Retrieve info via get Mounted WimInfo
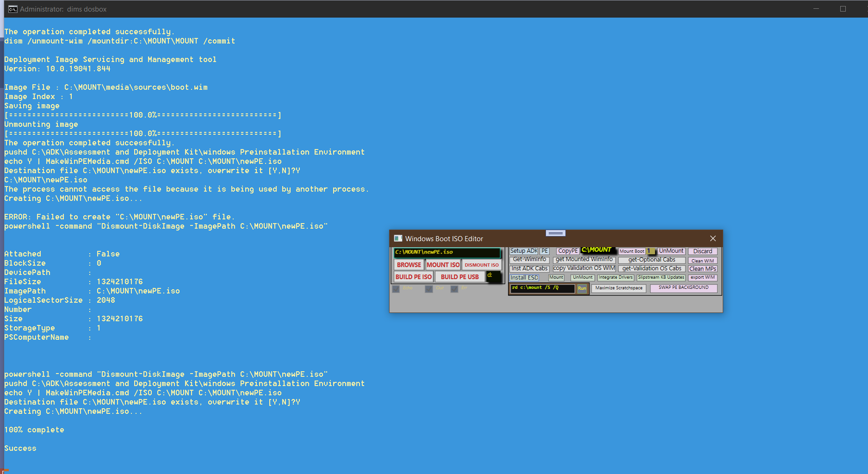Screen dimensions: 868x474 (x=584, y=259)
